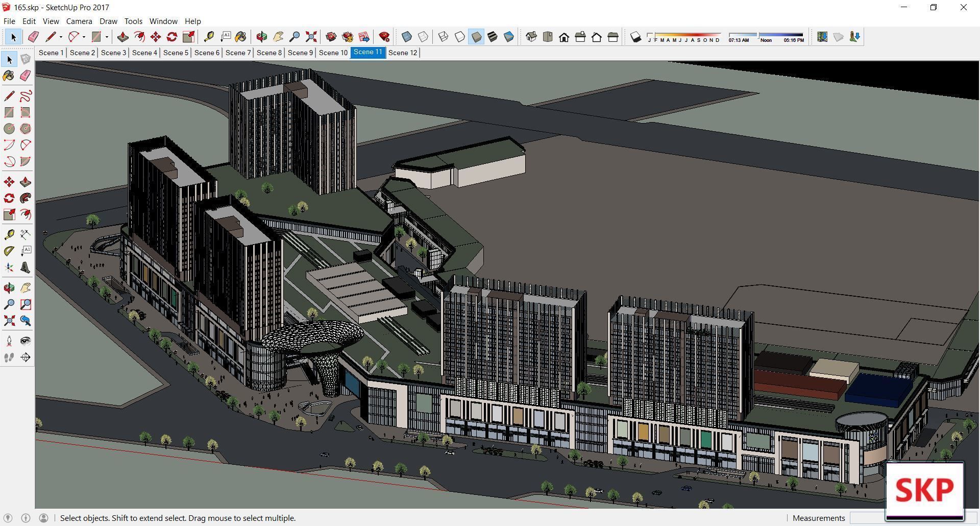Click the geo-location status icon
The height and width of the screenshot is (526, 980).
pos(8,518)
